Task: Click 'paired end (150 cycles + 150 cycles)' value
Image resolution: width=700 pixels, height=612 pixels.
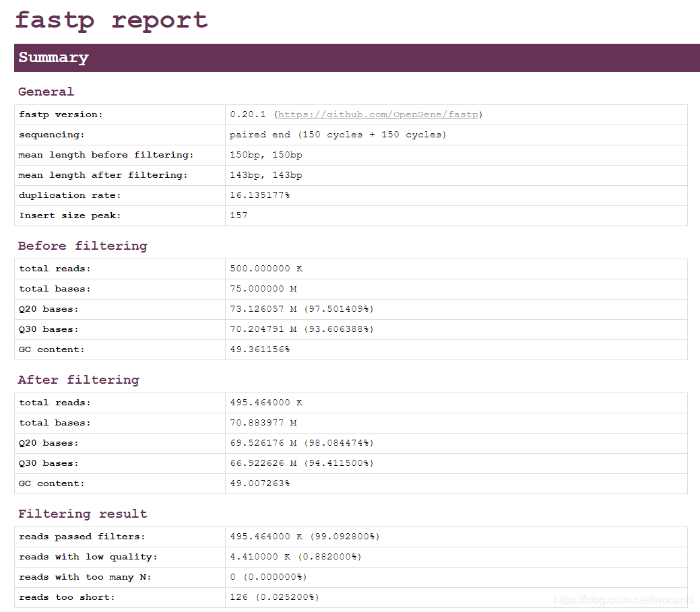Action: click(338, 135)
